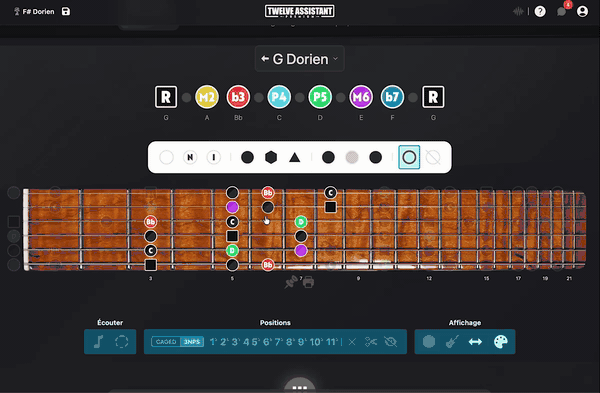Select the highlighted ring marker option

click(409, 157)
